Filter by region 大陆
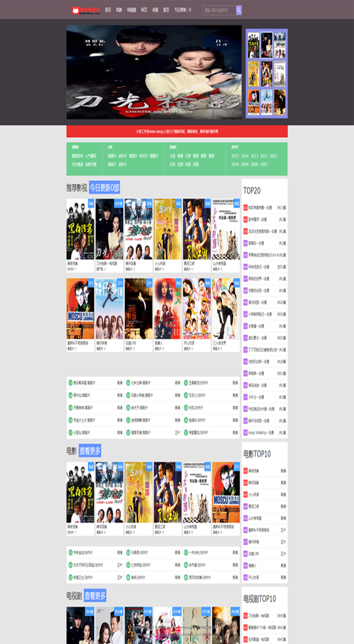This screenshot has width=354, height=644. (172, 156)
